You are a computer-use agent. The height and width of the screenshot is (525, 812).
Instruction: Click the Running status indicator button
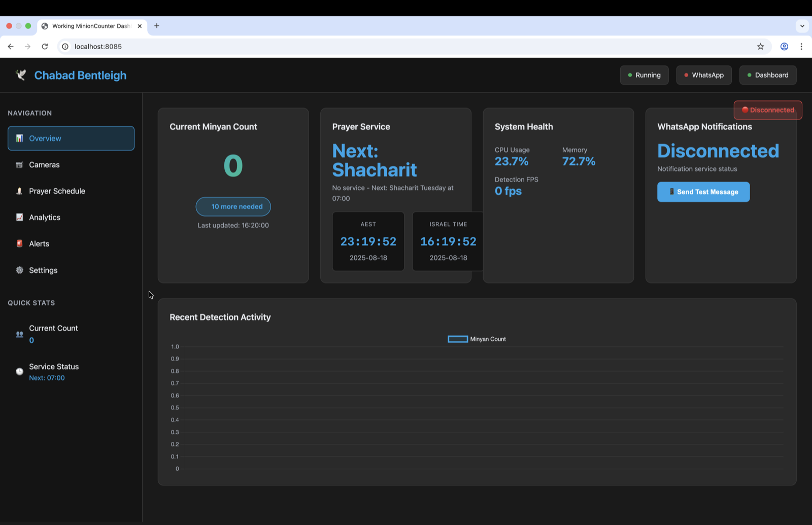coord(644,75)
